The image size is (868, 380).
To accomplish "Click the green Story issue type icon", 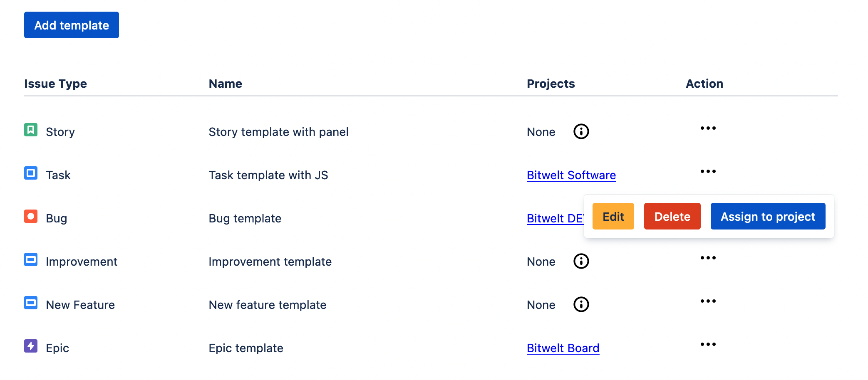I will (x=31, y=130).
